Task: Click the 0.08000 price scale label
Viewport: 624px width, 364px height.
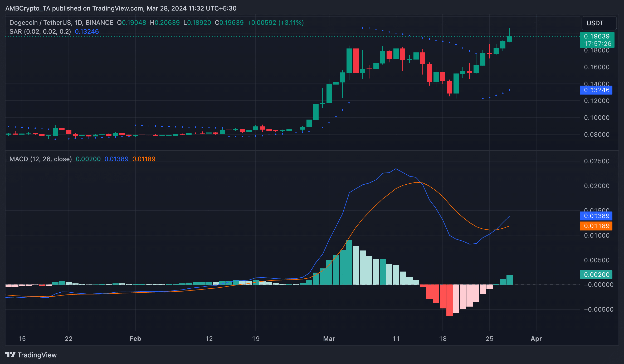Action: 597,135
